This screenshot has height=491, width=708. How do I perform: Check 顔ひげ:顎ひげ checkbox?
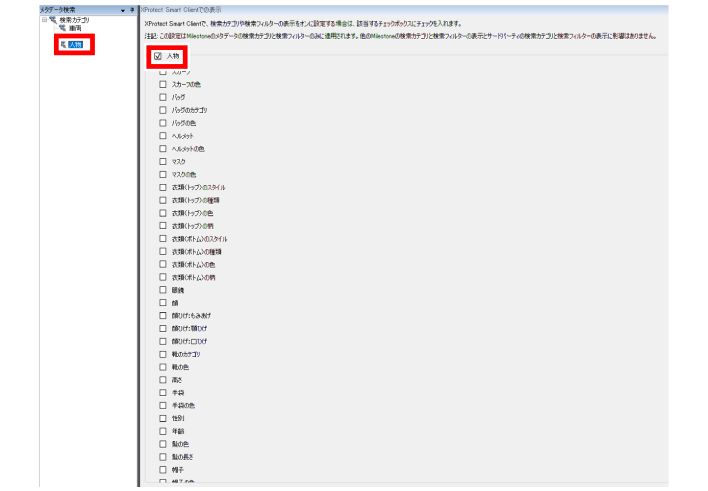pos(163,328)
